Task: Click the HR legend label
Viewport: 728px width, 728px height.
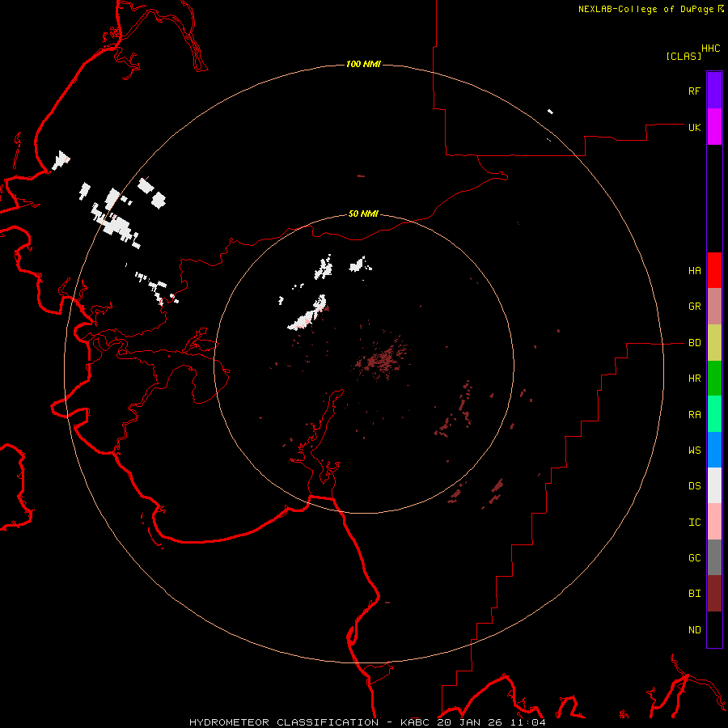Action: (694, 379)
